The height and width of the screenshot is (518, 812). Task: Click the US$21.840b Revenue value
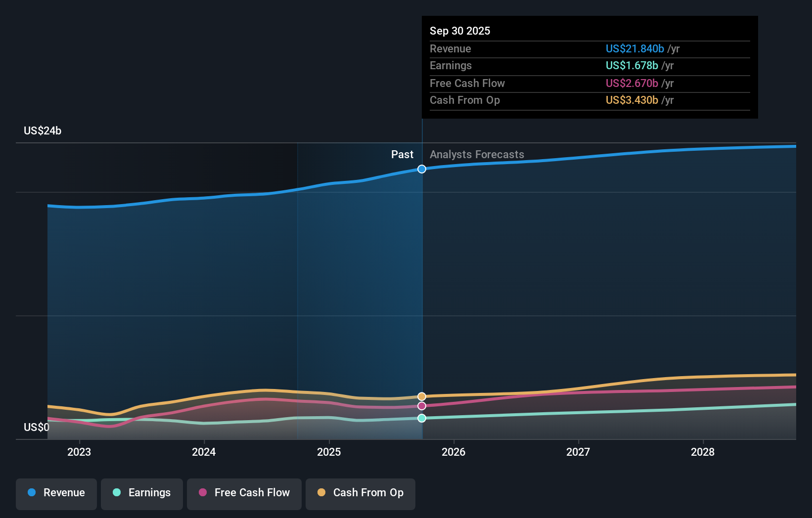634,48
